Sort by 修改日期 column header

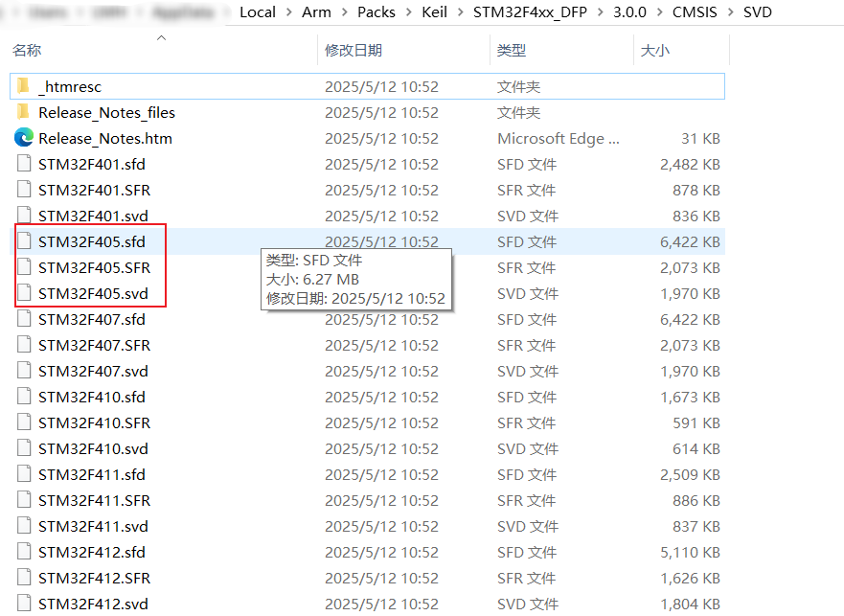click(354, 51)
